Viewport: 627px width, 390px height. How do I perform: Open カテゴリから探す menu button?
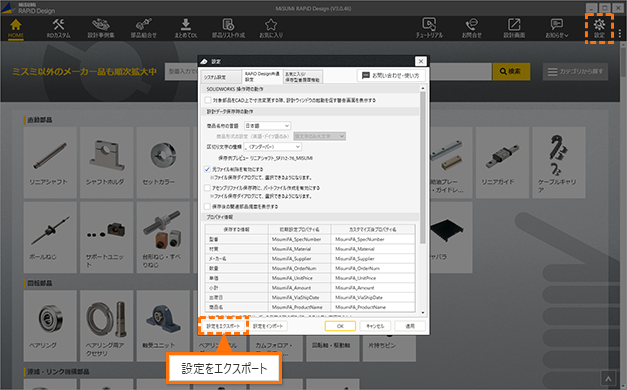point(575,72)
